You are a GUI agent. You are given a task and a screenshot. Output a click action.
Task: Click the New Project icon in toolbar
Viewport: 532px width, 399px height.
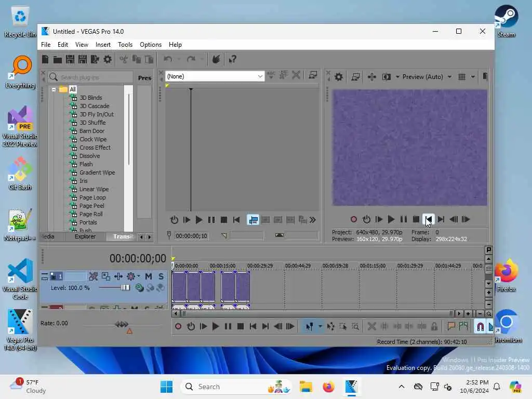(x=45, y=59)
